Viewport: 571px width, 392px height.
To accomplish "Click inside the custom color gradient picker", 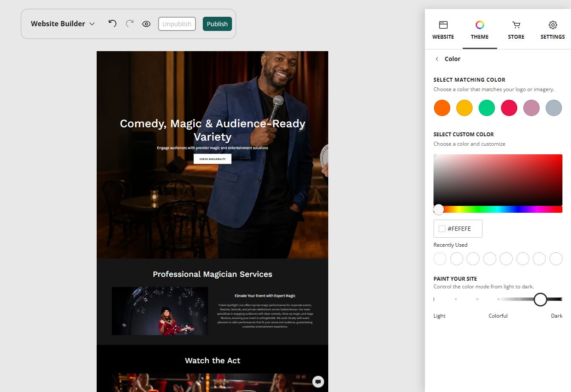I will pyautogui.click(x=498, y=180).
